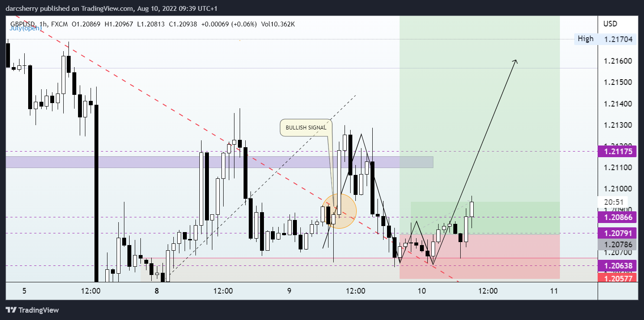Click the 1.21600 price axis tick
This screenshot has width=644, height=320.
[x=617, y=61]
